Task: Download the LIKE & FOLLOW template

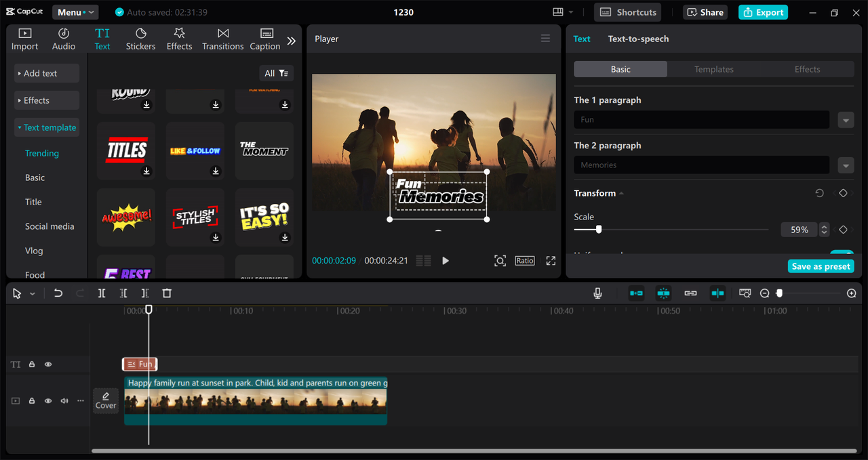Action: [216, 171]
